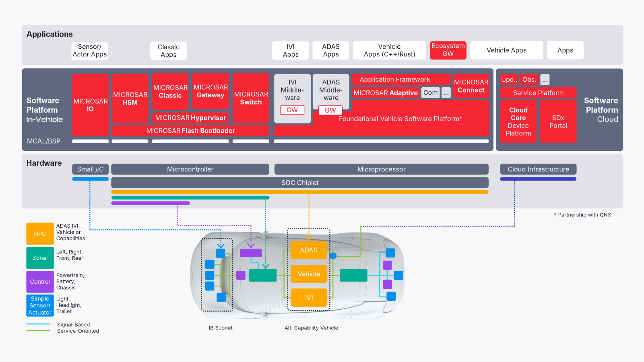644x362 pixels.
Task: Click the SDx Portal block
Action: pyautogui.click(x=558, y=122)
